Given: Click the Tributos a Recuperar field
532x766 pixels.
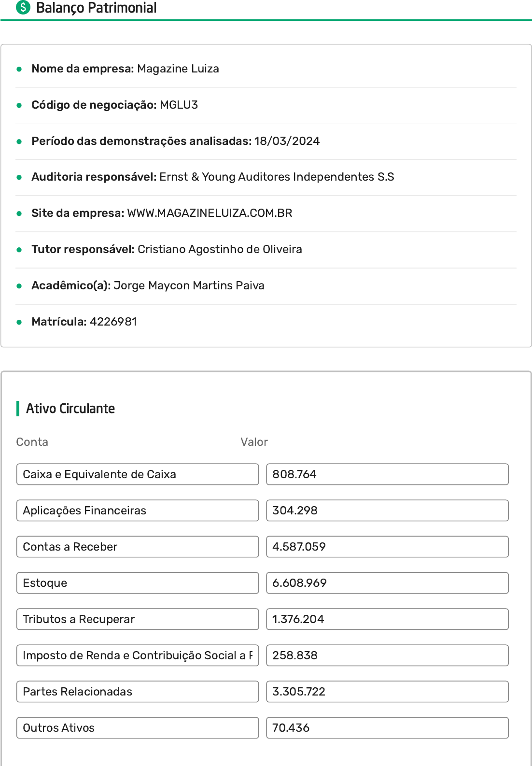Looking at the screenshot, I should click(137, 619).
